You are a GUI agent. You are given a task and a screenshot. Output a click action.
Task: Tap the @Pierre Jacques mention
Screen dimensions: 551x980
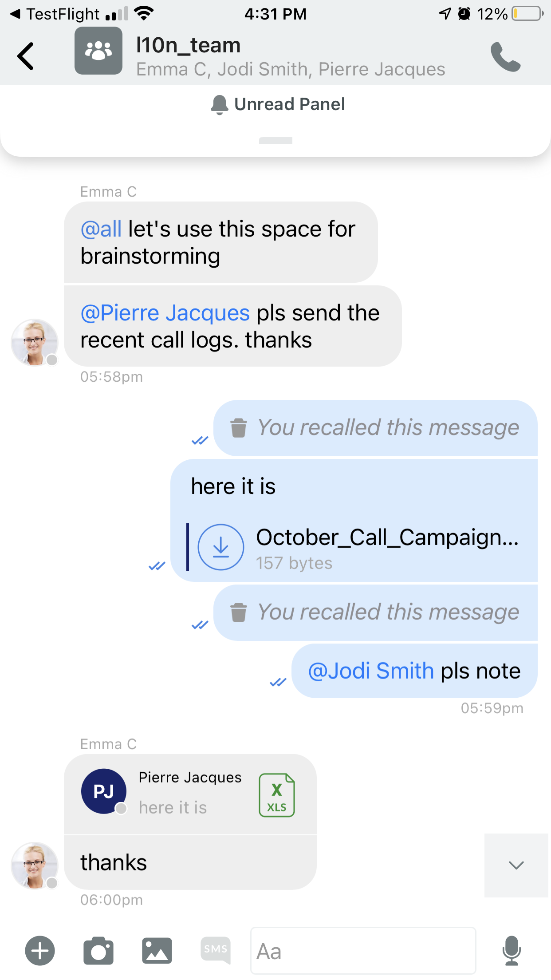pyautogui.click(x=165, y=313)
